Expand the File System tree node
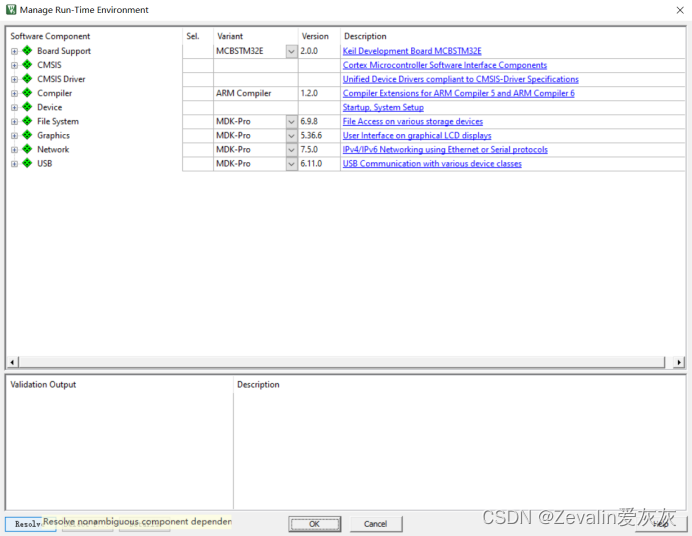This screenshot has height=536, width=692. point(14,122)
